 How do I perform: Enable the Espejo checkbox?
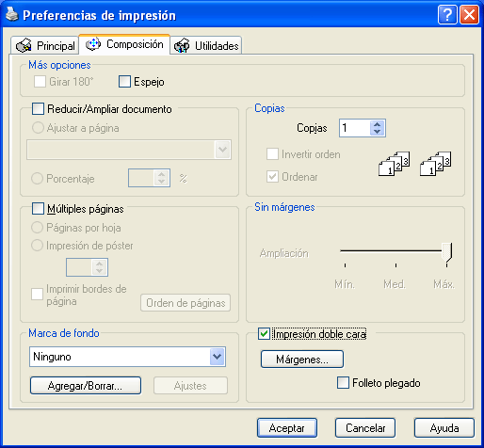click(124, 82)
